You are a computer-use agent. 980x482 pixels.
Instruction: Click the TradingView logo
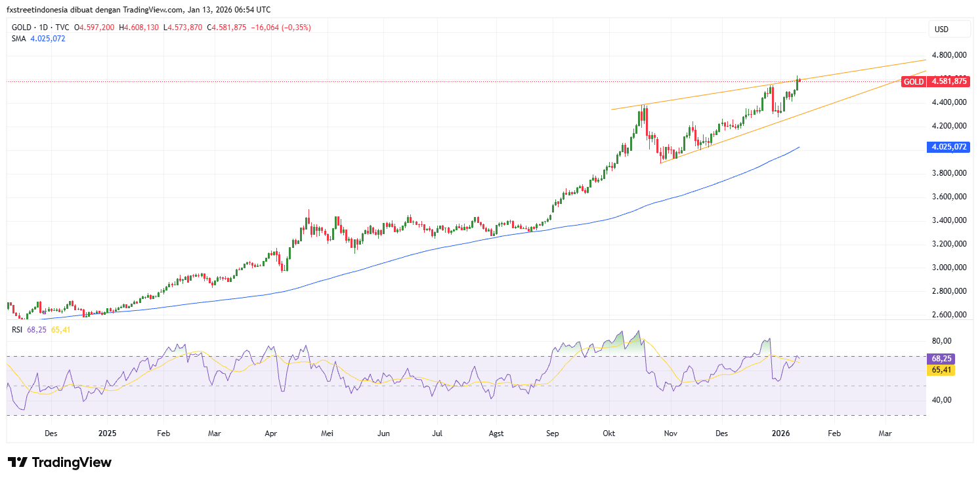coord(59,462)
